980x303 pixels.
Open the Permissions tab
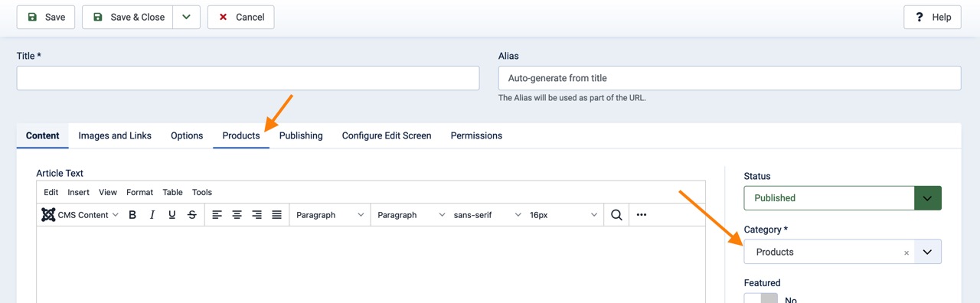(476, 135)
